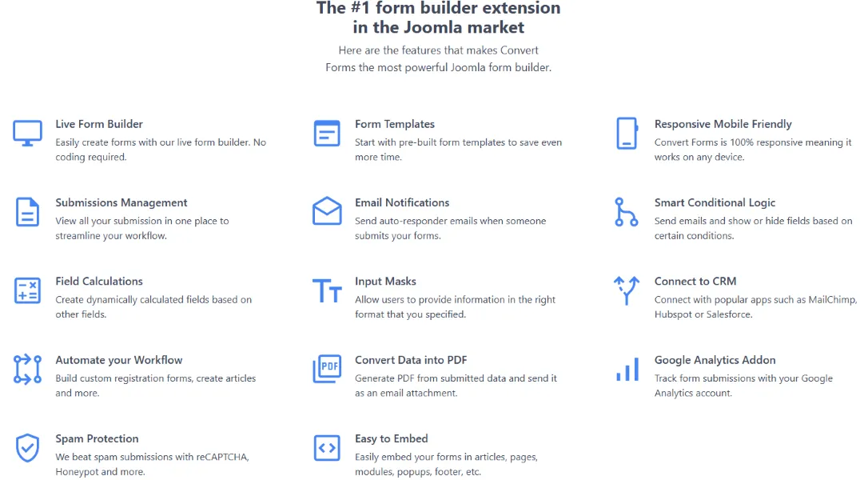This screenshot has height=480, width=868.
Task: Click the Smart Conditional Logic branch icon
Action: pyautogui.click(x=627, y=211)
